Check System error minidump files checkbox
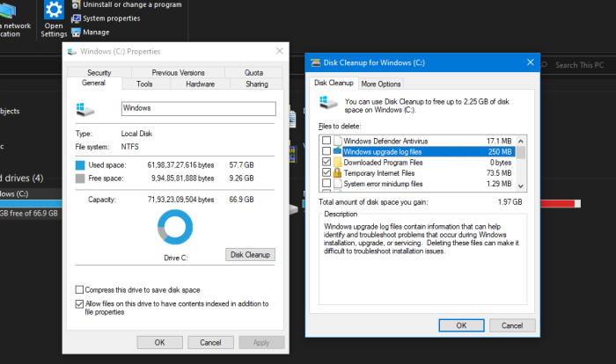The image size is (616, 364). pyautogui.click(x=326, y=183)
